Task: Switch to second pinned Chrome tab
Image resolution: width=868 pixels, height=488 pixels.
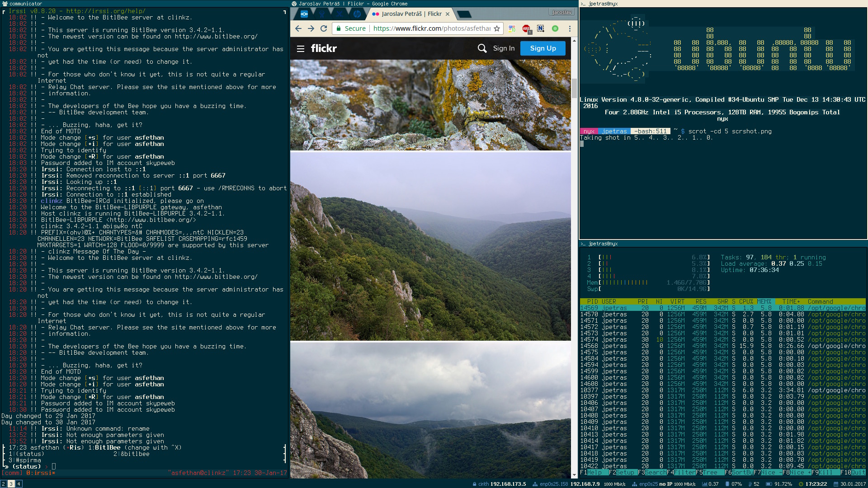Action: point(322,14)
